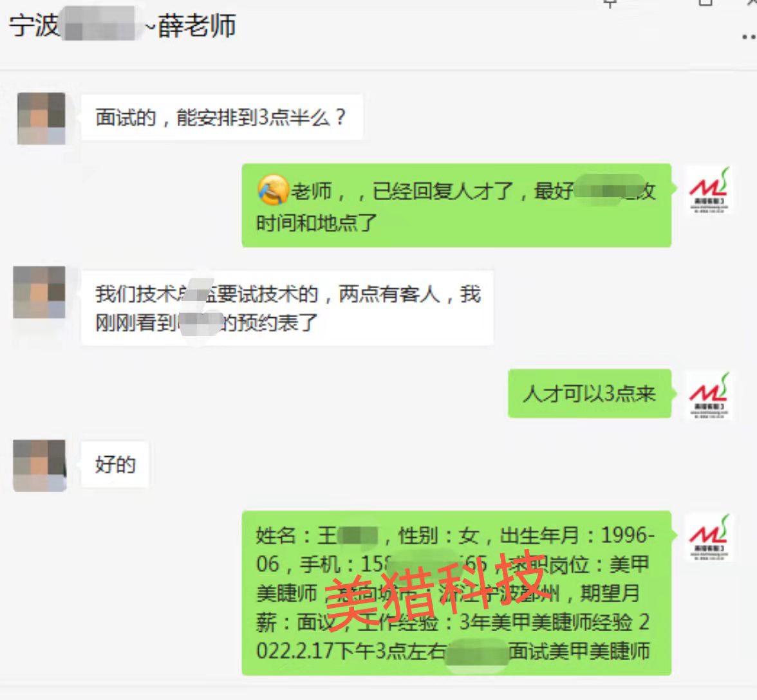Screen dimensions: 757x700
Task: Click message about 两点有客人 and 预约表
Action: (287, 308)
